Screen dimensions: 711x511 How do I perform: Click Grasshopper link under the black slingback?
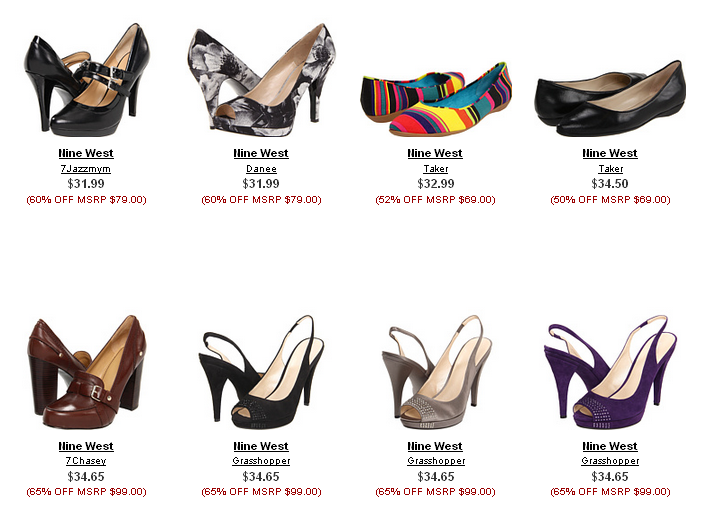point(261,461)
